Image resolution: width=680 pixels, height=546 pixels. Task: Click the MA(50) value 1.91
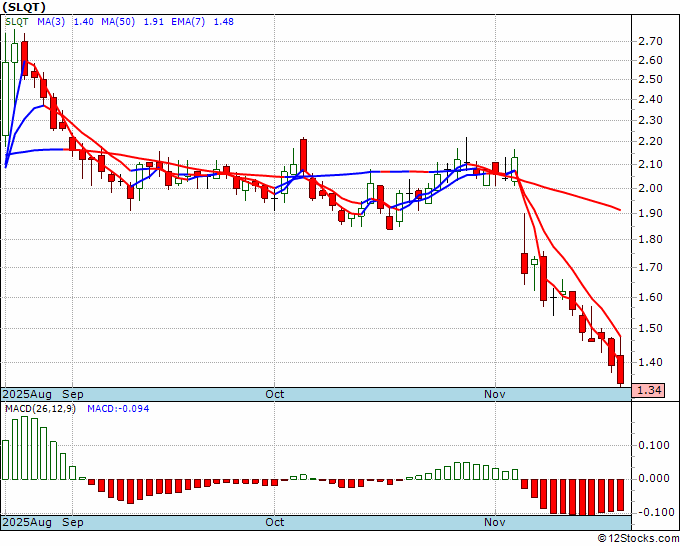pyautogui.click(x=154, y=22)
